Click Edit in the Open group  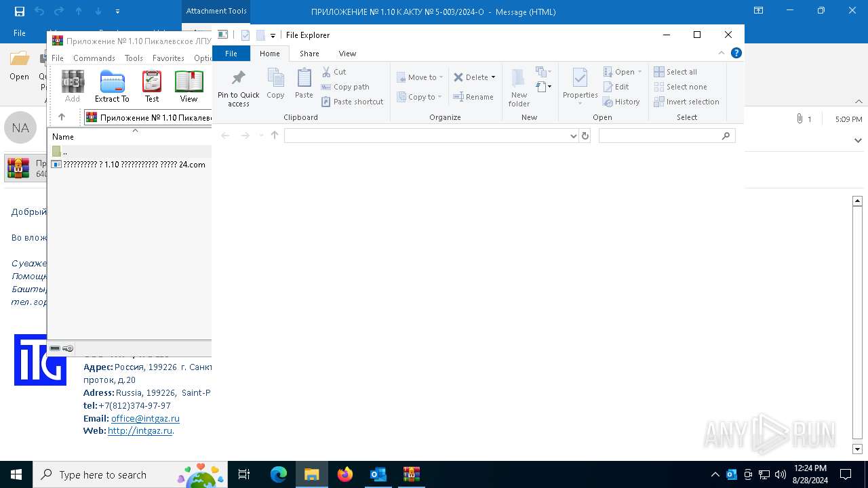point(616,87)
